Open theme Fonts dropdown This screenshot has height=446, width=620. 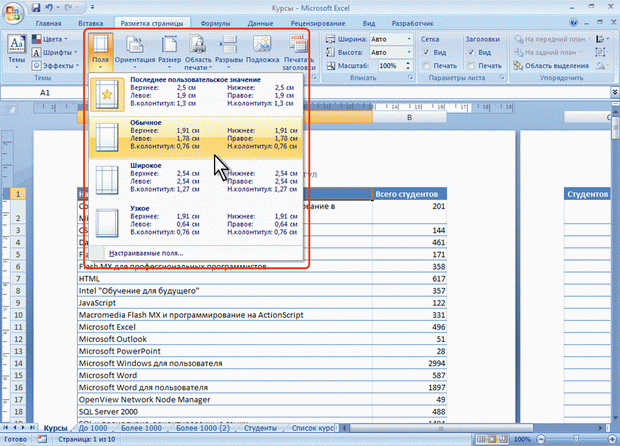[55, 52]
